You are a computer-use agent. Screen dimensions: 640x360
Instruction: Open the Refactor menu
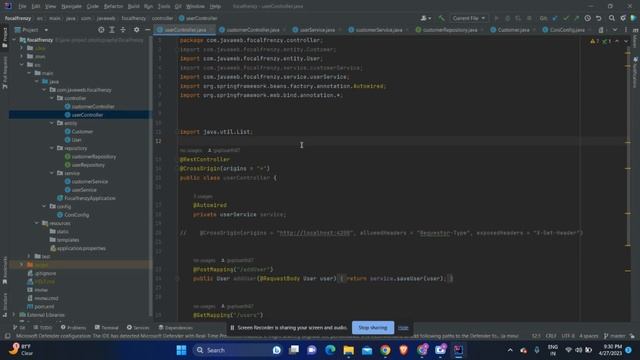113,7
